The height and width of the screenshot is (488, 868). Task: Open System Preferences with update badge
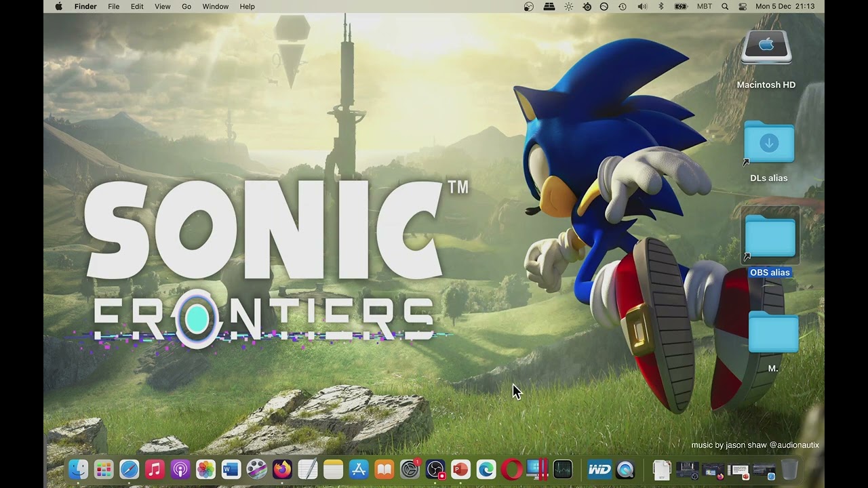410,469
